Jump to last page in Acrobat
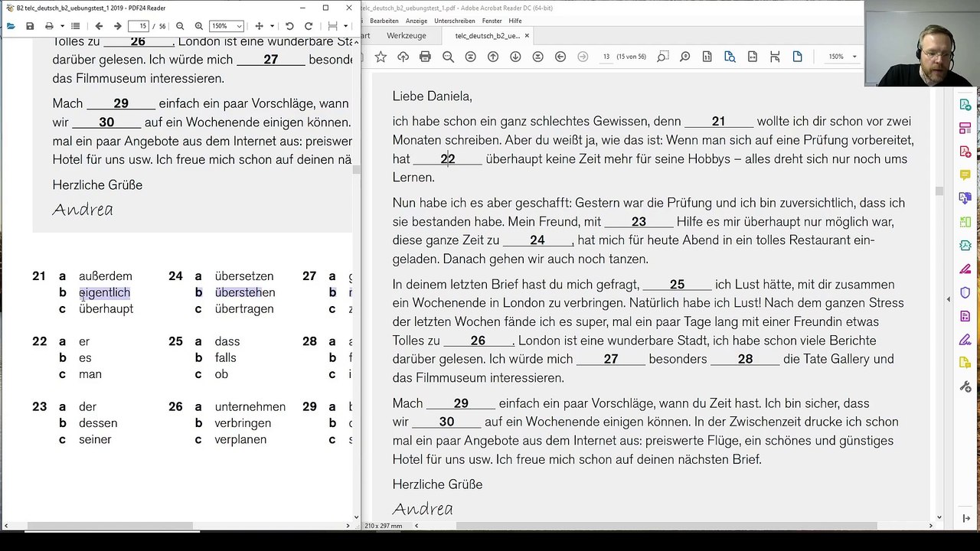 coord(537,57)
